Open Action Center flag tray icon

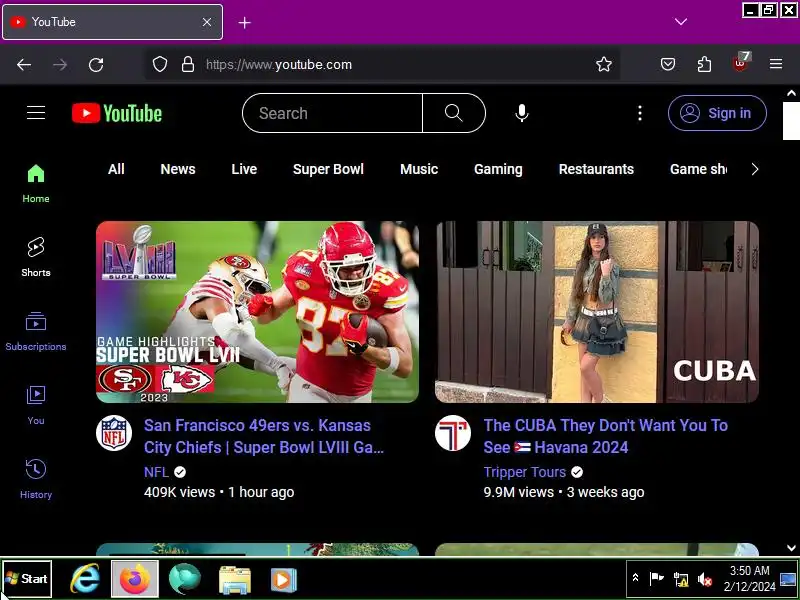(x=656, y=579)
